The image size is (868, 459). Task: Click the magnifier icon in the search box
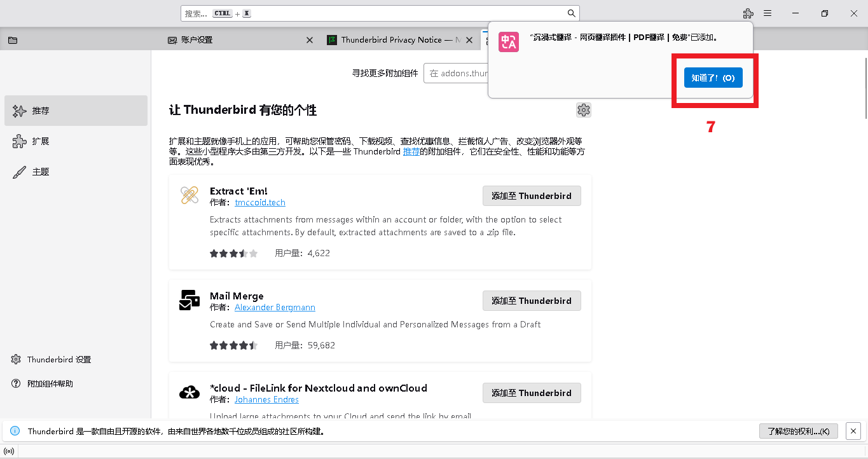tap(571, 13)
